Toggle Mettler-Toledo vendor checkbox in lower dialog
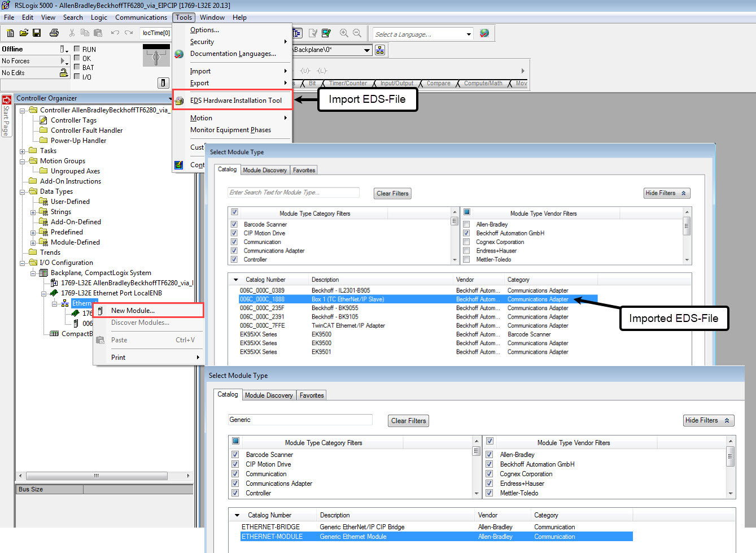Screen dimensions: 756x553 pyautogui.click(x=490, y=493)
